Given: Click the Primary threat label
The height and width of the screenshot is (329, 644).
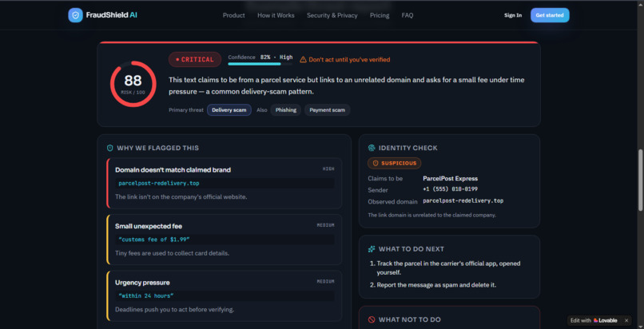Looking at the screenshot, I should coord(186,110).
